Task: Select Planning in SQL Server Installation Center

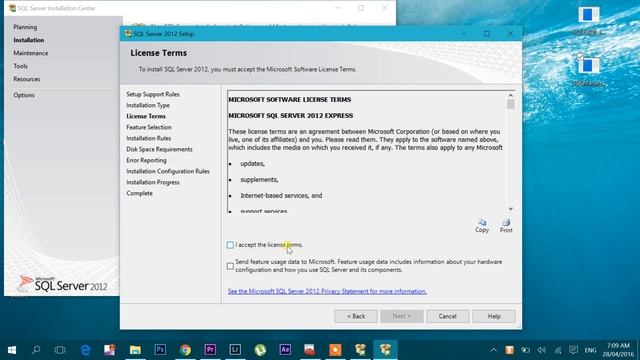Action: tap(25, 27)
